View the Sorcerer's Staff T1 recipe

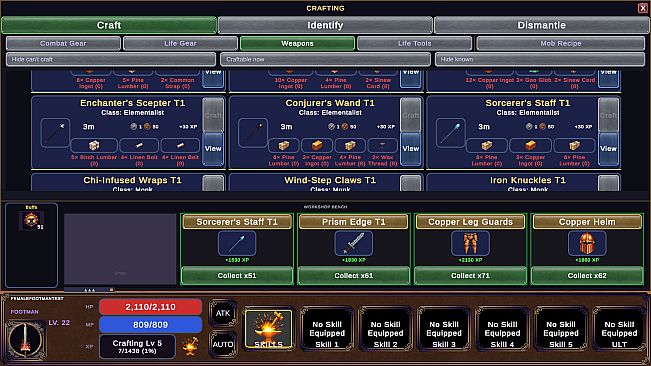click(x=608, y=149)
